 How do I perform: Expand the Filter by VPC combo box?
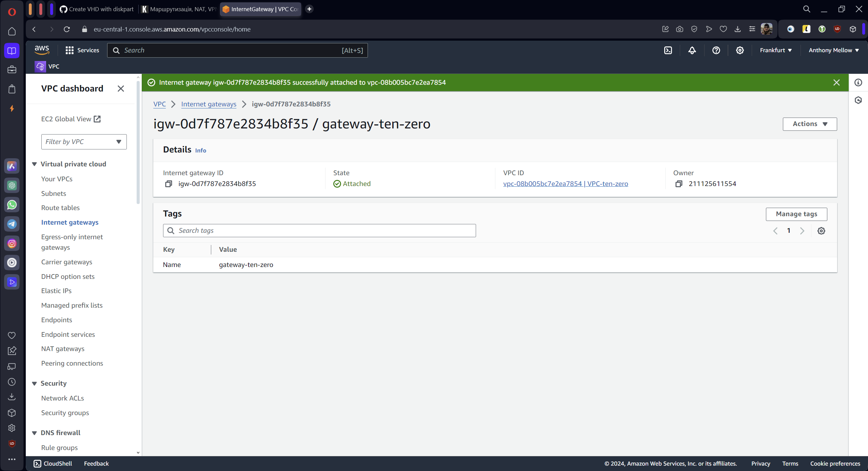[x=84, y=142]
